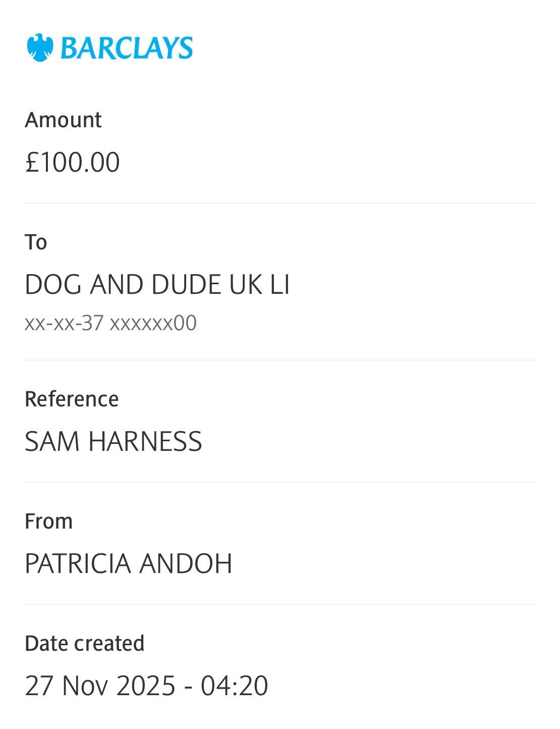Click the BARCLAYS wordmark text
The height and width of the screenshot is (729, 560).
pyautogui.click(x=126, y=48)
